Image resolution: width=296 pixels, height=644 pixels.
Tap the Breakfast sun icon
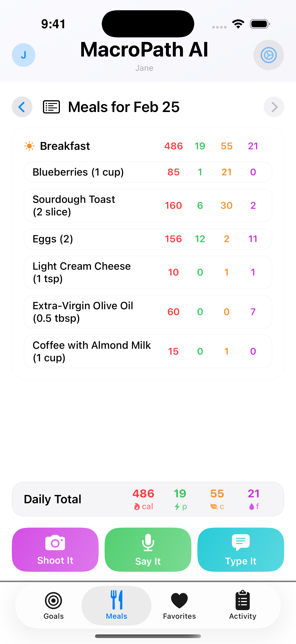tap(29, 146)
